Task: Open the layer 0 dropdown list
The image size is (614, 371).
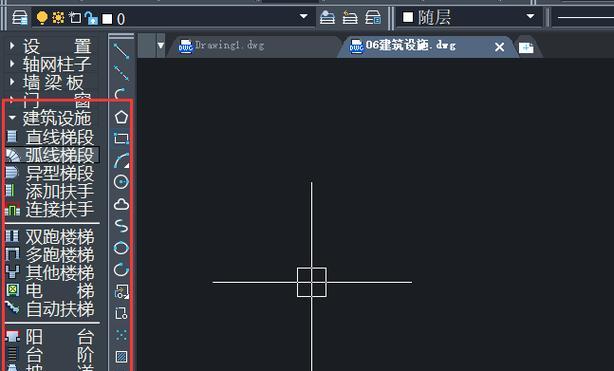Action: coord(303,16)
